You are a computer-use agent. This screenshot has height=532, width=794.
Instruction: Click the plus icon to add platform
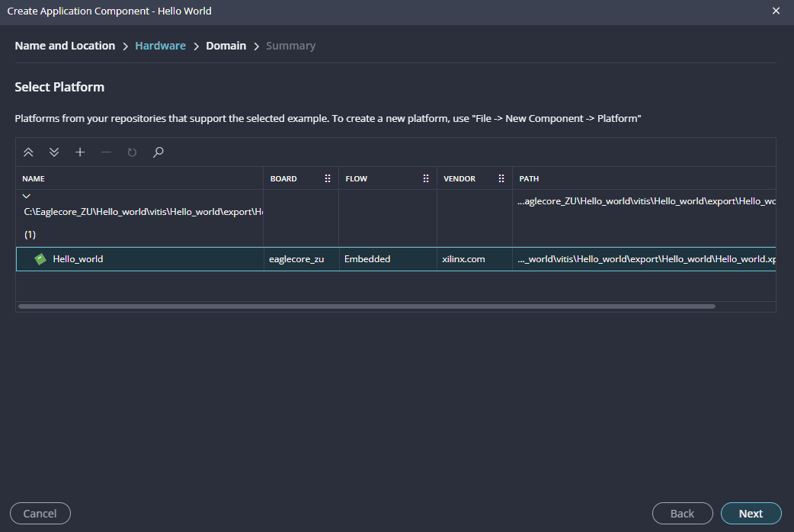80,152
